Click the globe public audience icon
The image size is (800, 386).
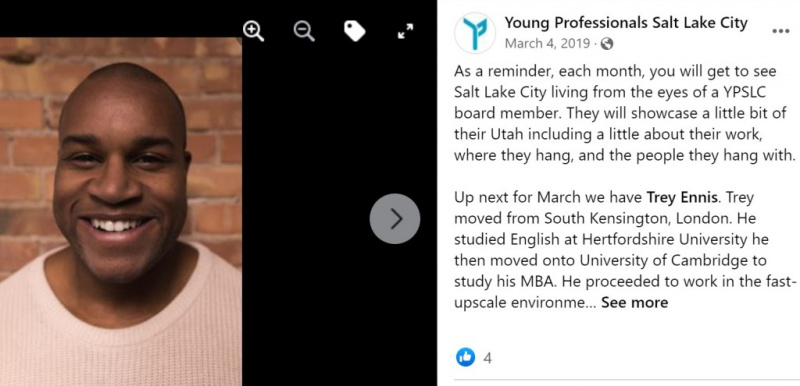607,44
